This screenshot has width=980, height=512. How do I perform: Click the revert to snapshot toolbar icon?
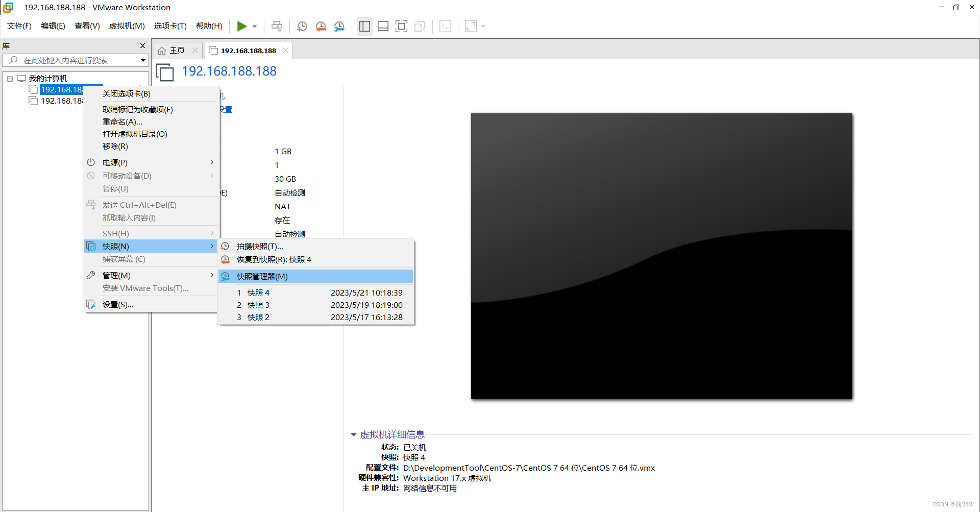tap(321, 26)
